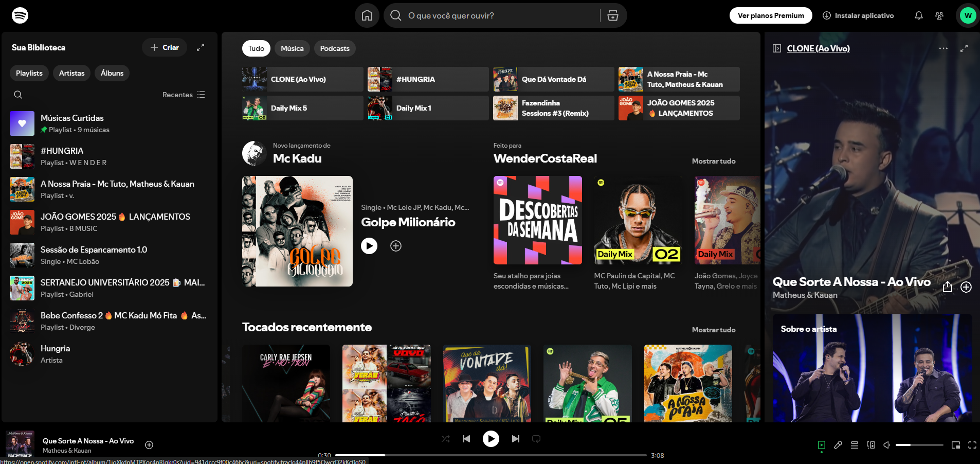980x464 pixels.
Task: Toggle shuffle playback
Action: click(445, 439)
